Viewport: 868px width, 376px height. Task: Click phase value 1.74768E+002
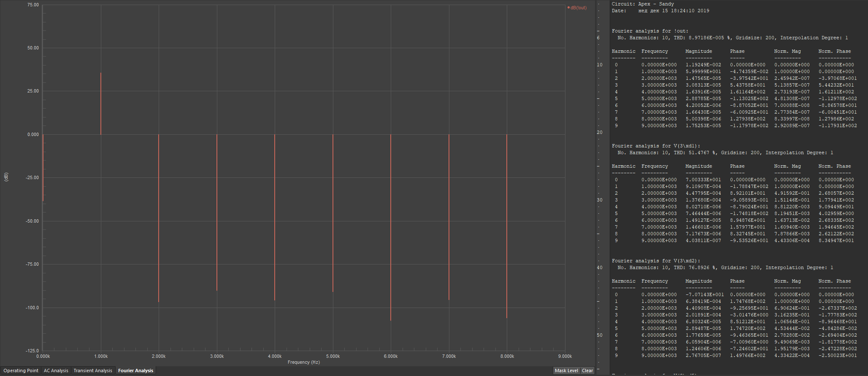[747, 301]
